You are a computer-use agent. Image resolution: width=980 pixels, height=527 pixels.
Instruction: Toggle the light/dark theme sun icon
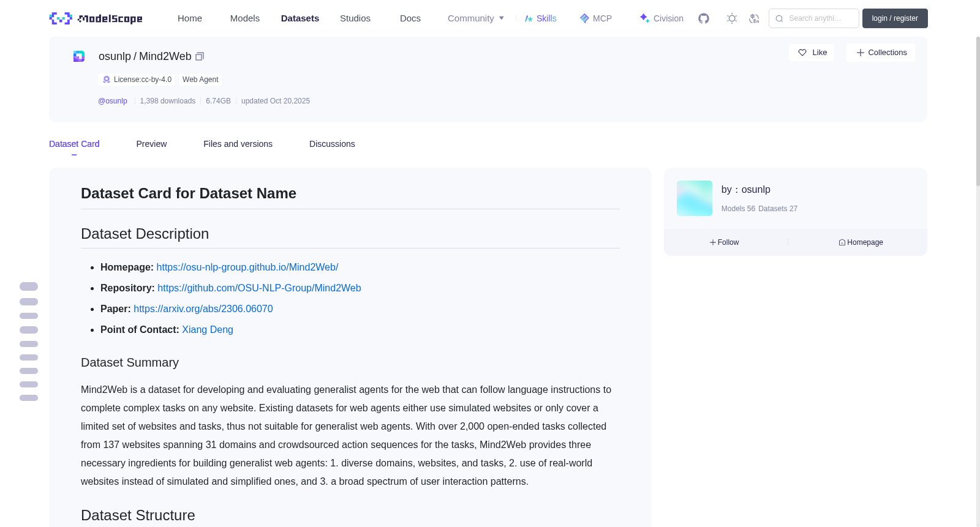coord(732,18)
